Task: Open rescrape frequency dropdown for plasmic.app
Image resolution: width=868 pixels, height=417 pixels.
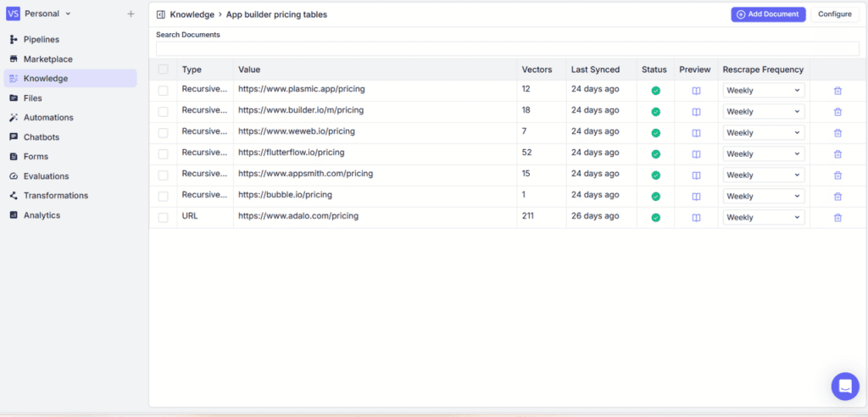Action: (x=763, y=91)
